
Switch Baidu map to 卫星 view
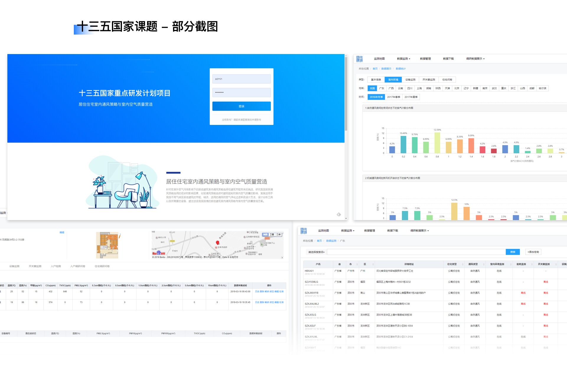272,235
